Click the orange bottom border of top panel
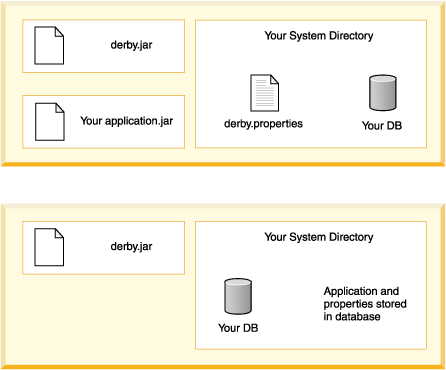The height and width of the screenshot is (370, 446). [x=223, y=164]
